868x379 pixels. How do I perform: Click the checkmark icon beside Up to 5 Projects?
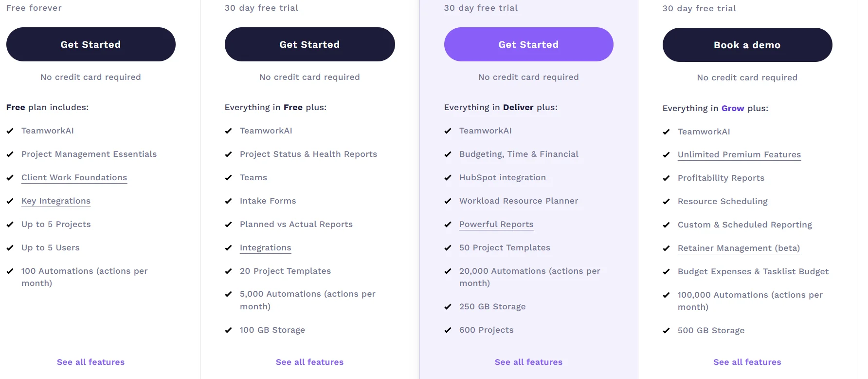(10, 225)
